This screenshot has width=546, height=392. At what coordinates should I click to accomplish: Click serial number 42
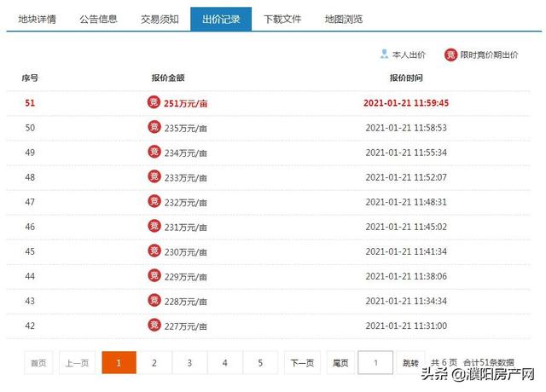[x=30, y=326]
